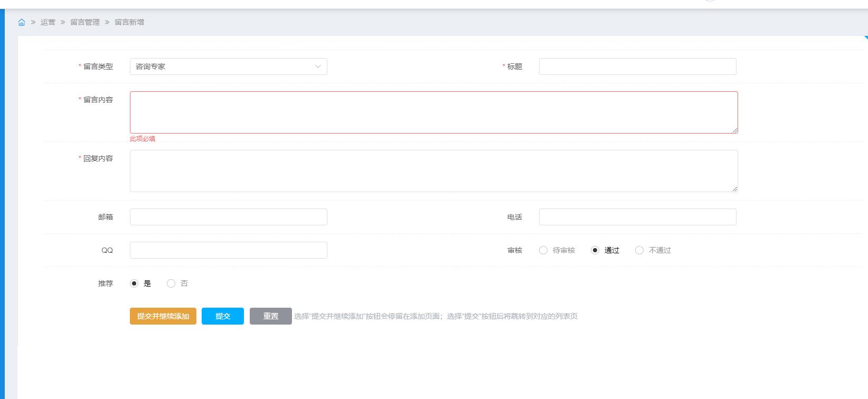This screenshot has width=868, height=399.
Task: Focus the 电话 input field
Action: (x=638, y=217)
